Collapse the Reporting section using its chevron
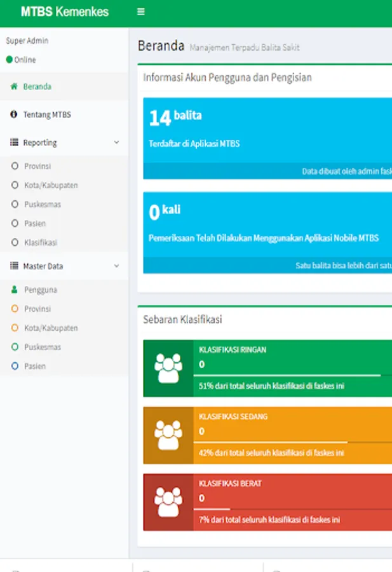 (116, 142)
